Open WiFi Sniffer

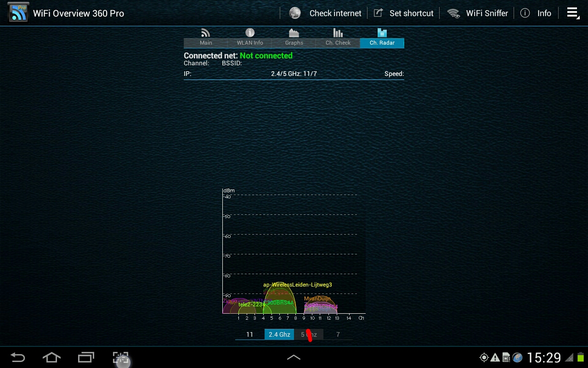[479, 13]
